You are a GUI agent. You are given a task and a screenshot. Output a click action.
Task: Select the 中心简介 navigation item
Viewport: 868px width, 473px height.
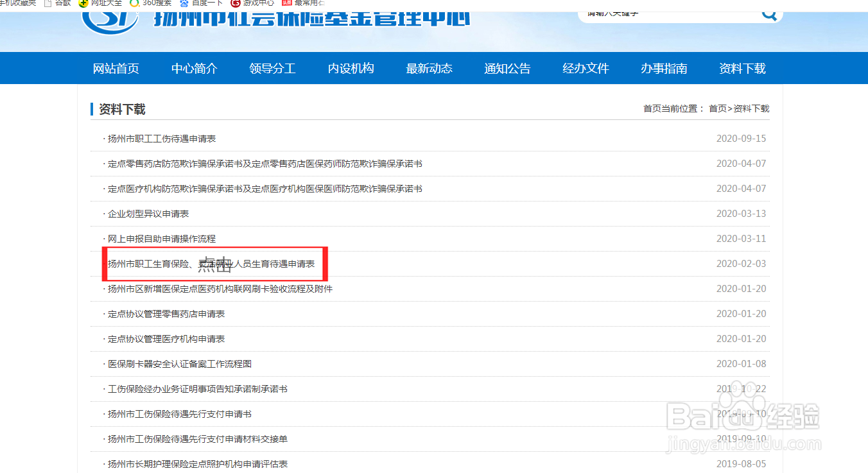point(194,68)
